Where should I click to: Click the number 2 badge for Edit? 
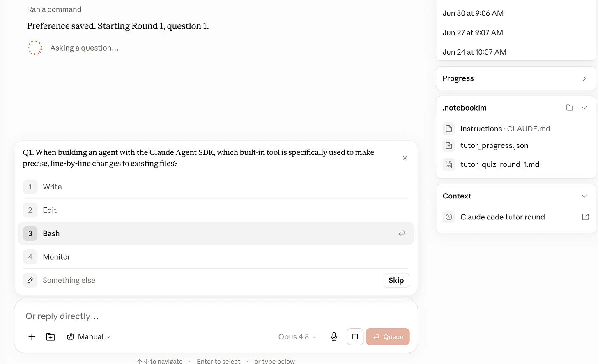30,210
